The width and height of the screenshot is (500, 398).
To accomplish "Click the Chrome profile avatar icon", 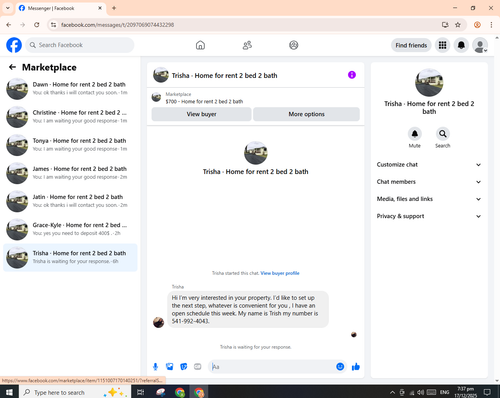I will point(477,25).
